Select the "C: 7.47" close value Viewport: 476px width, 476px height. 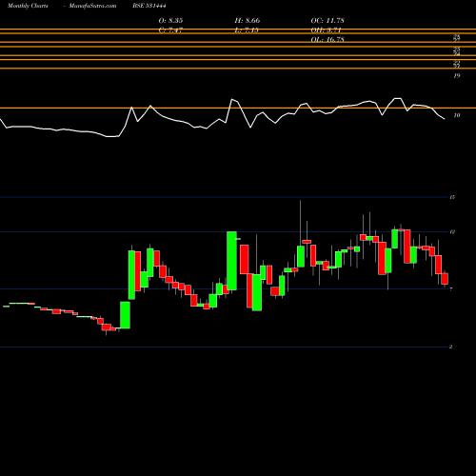pyautogui.click(x=170, y=30)
